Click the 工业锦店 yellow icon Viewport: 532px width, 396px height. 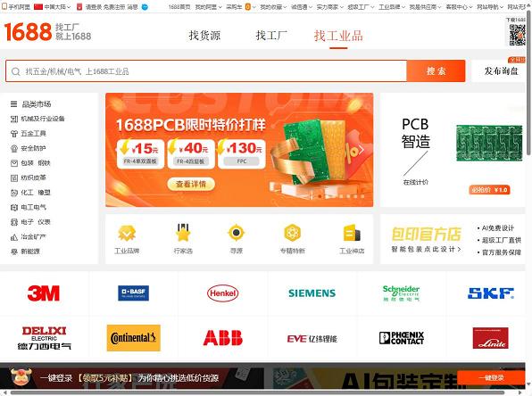tap(352, 234)
